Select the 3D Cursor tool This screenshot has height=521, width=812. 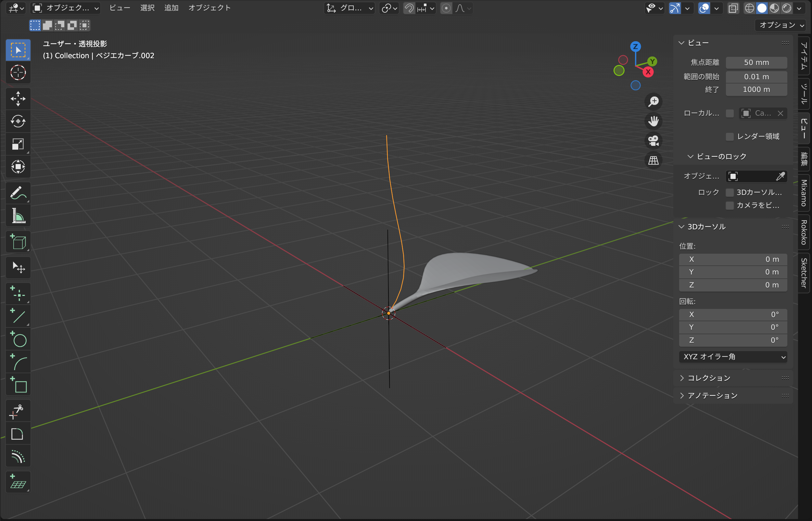(x=18, y=72)
